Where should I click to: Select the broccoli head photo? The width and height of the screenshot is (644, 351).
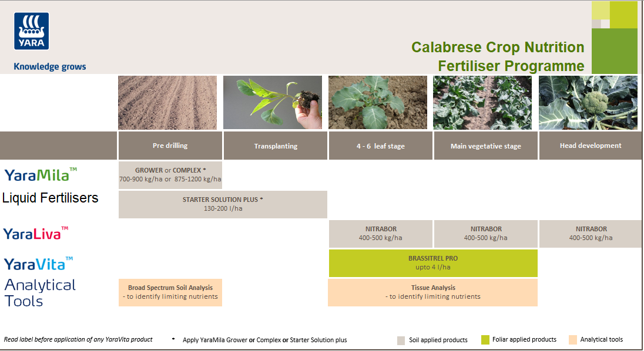coord(588,102)
